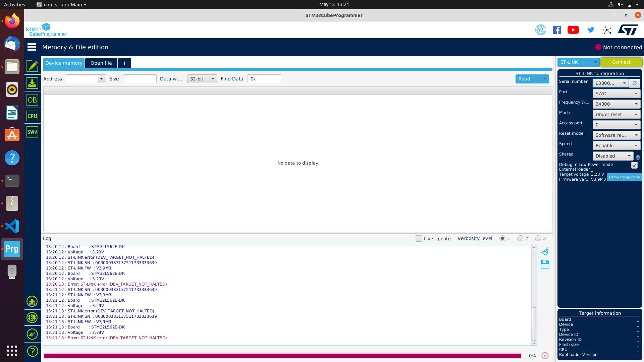Click the Find Data 0x field

pos(264,79)
